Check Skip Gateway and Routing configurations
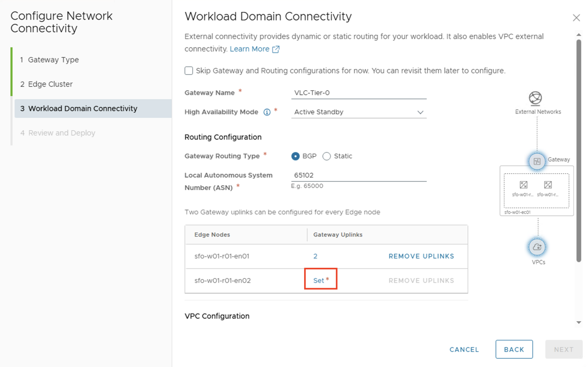This screenshot has width=588, height=367. [189, 70]
